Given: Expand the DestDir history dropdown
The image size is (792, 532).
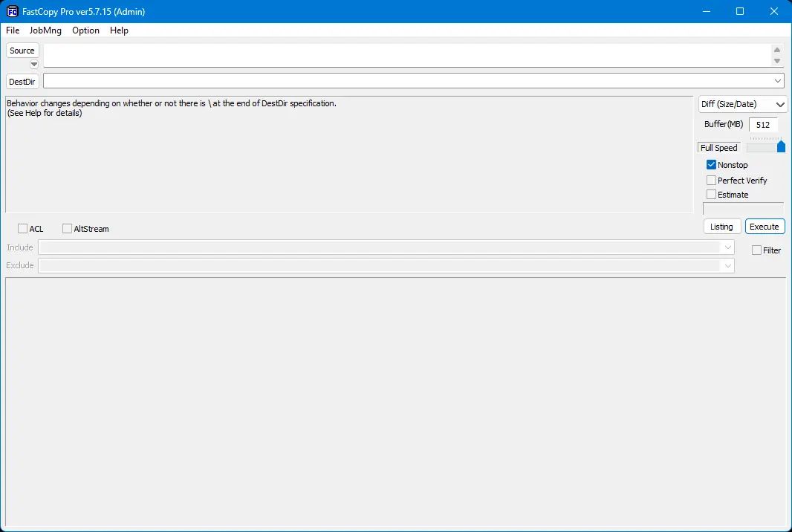Looking at the screenshot, I should point(778,81).
